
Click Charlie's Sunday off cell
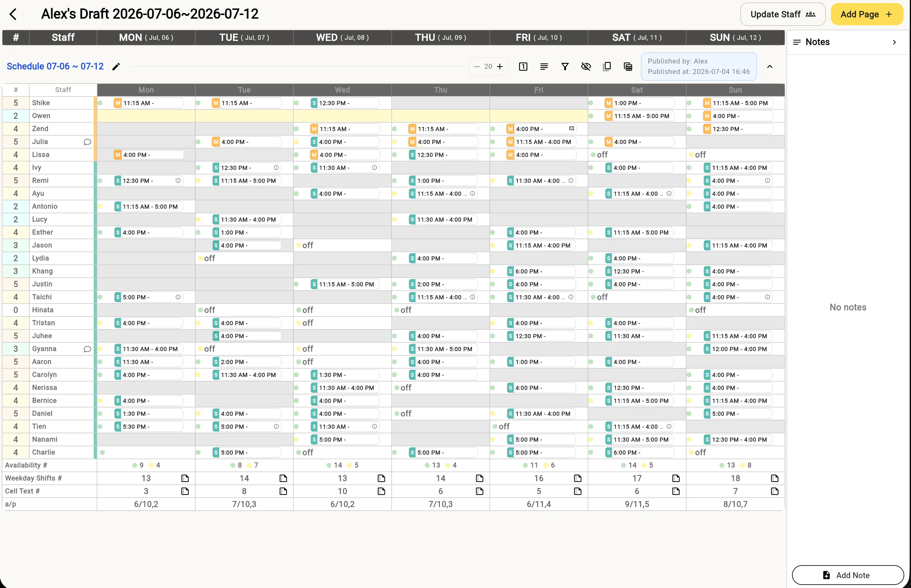735,452
